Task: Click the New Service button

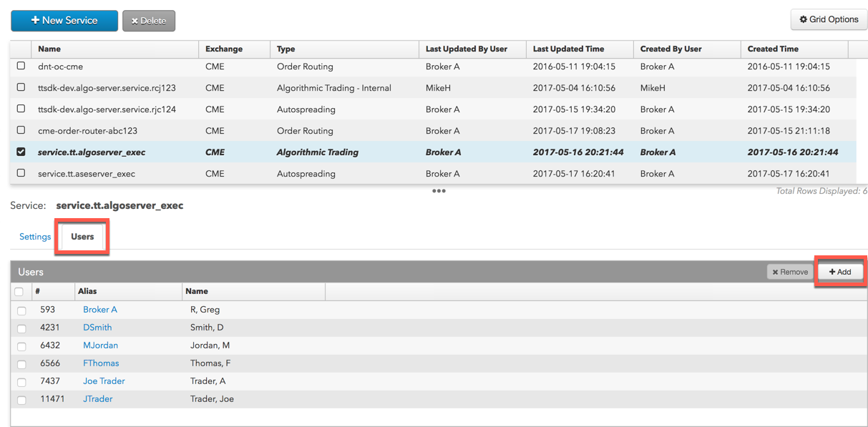Action: 64,21
